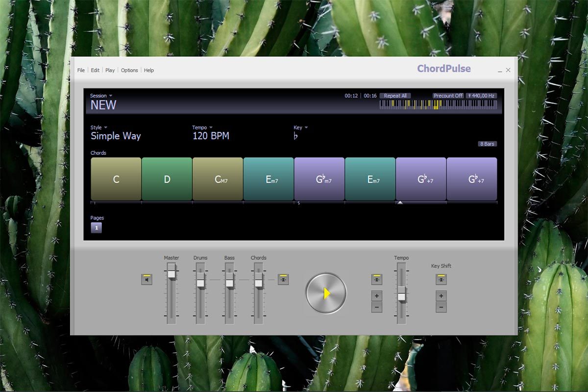Minimize the ChordPulse window
Image resolution: width=588 pixels, height=392 pixels.
[500, 71]
